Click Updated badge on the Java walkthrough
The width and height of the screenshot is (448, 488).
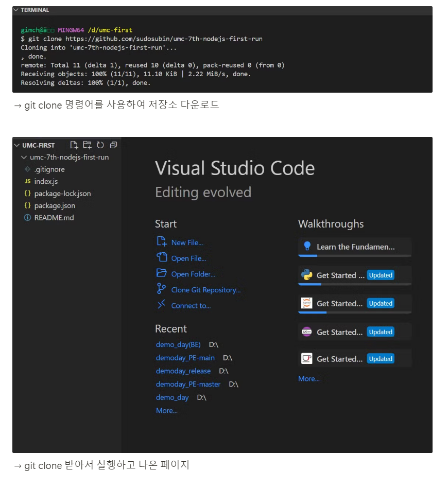pos(381,359)
